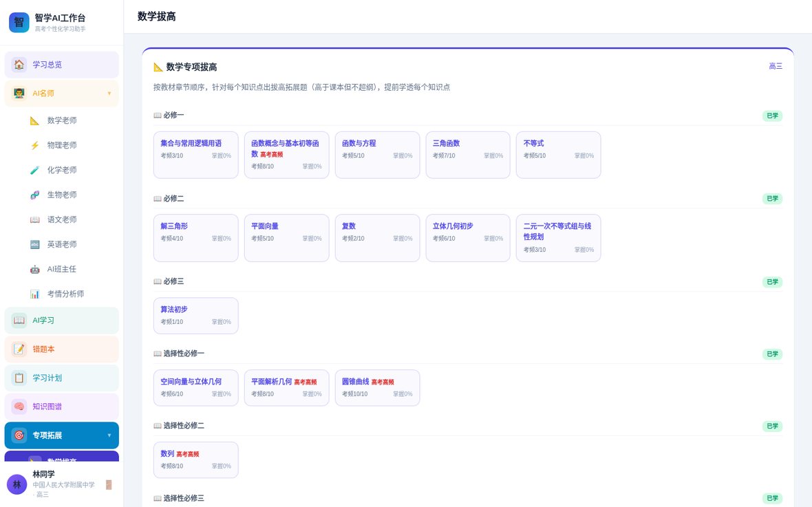The height and width of the screenshot is (507, 812).
Task: Click the 已学 badge in the 选择性必修二 row
Action: 772,427
